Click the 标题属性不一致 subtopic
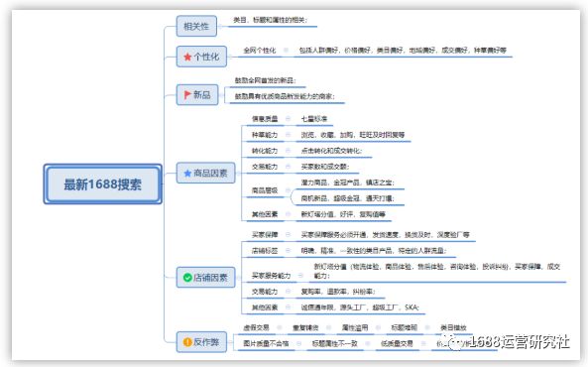 [335, 343]
